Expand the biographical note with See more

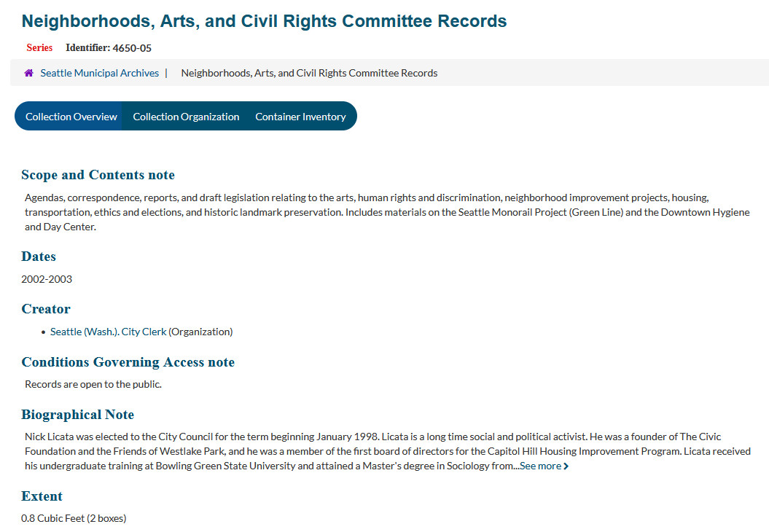pos(540,466)
